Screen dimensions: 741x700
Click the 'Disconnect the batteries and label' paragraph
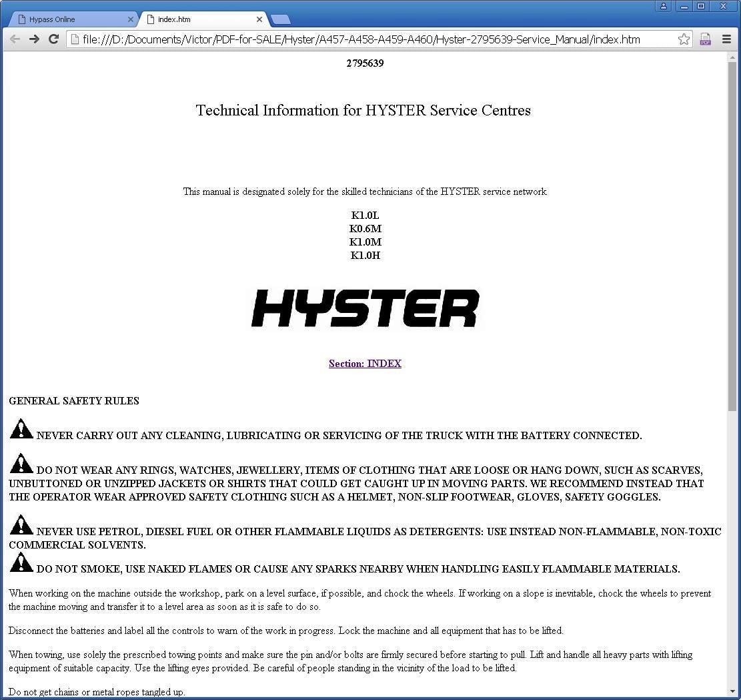[x=286, y=631]
